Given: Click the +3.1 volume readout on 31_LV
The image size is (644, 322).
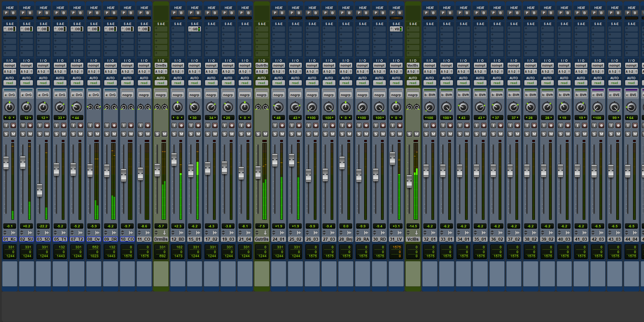Looking at the screenshot, I should [396, 226].
